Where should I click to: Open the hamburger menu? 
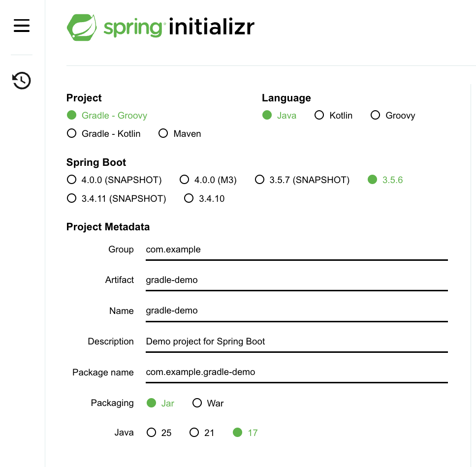tap(22, 26)
